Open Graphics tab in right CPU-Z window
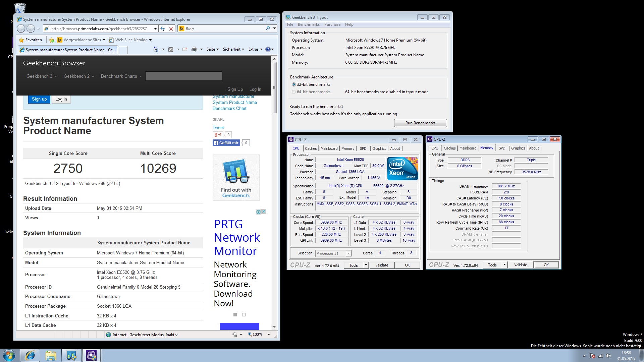Screen dimensions: 644x362 coord(518,148)
